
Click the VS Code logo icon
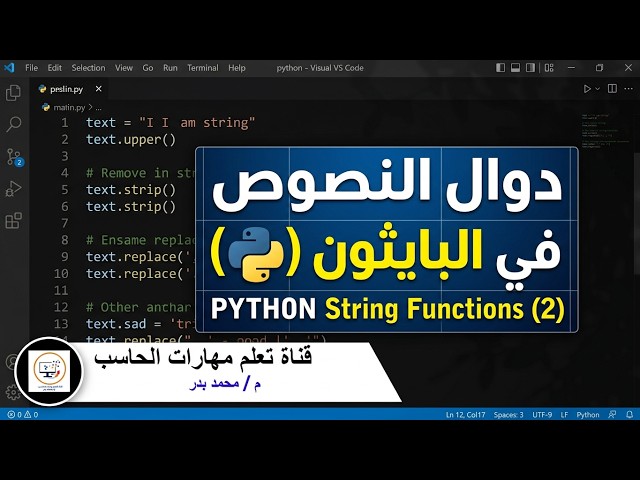[x=9, y=67]
